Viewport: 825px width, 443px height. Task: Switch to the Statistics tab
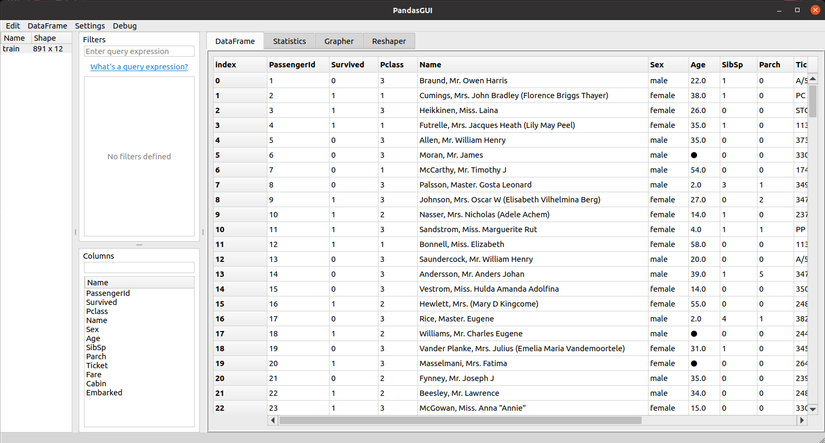click(289, 41)
